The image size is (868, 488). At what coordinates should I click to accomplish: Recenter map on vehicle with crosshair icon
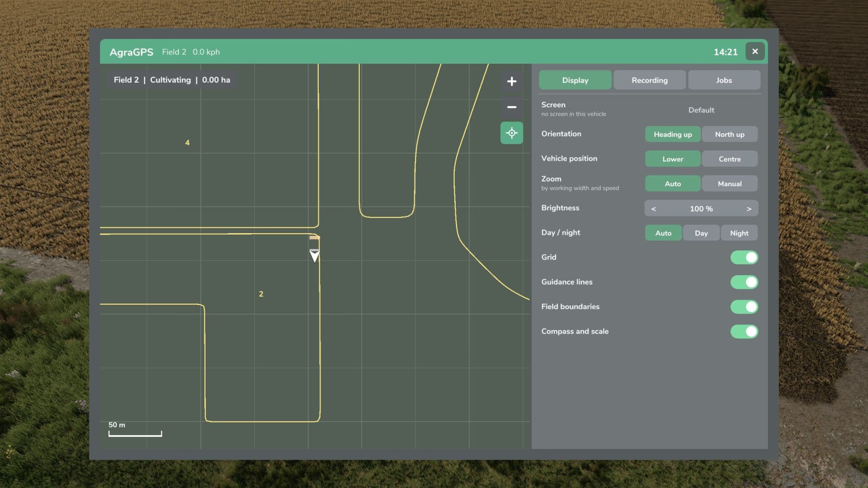511,133
